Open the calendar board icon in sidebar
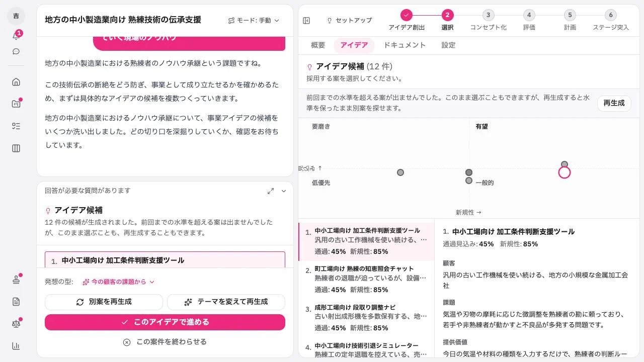The width and height of the screenshot is (644, 362). [x=16, y=104]
